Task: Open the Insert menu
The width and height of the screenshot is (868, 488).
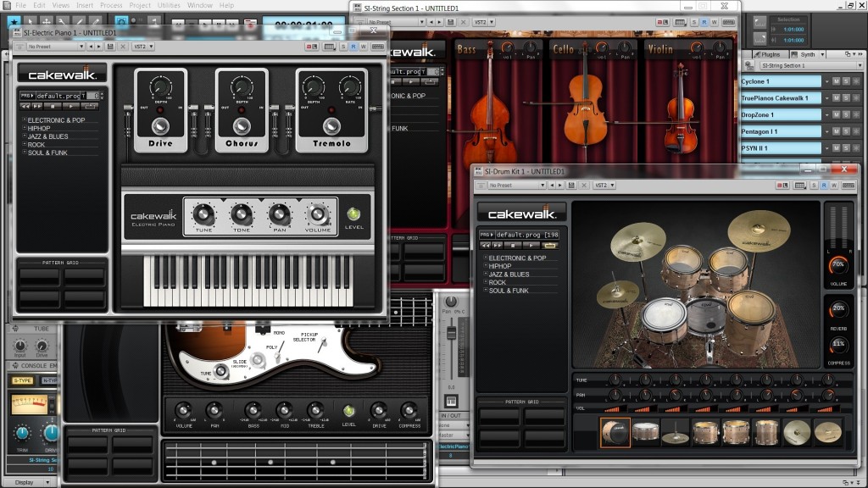Action: pos(85,5)
